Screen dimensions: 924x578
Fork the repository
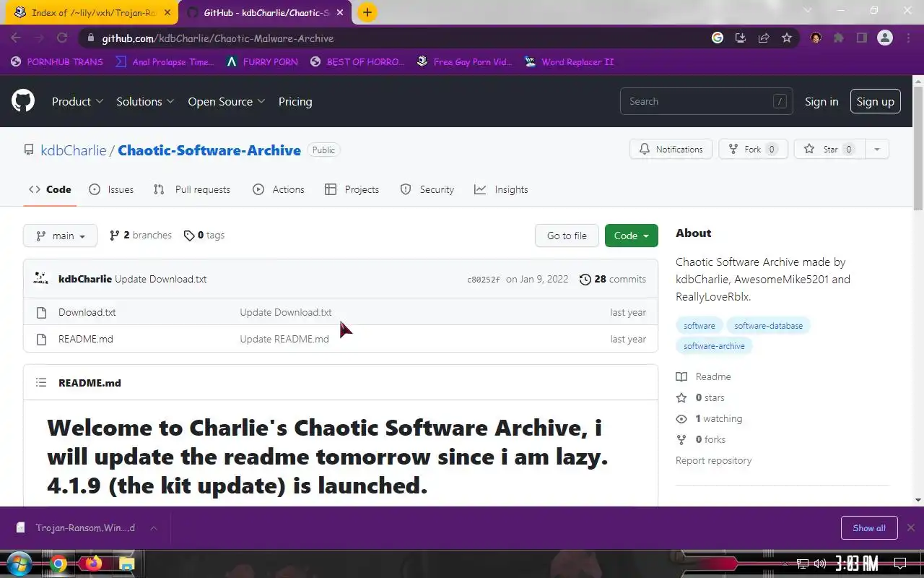click(753, 150)
